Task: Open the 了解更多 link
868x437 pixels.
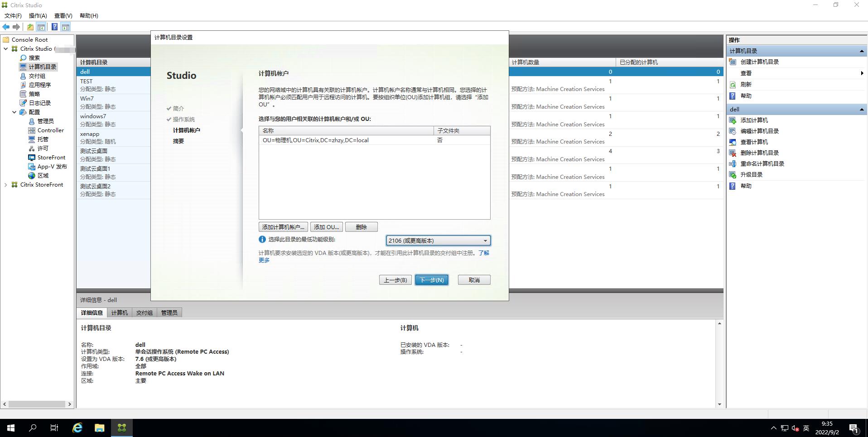Action: (484, 253)
